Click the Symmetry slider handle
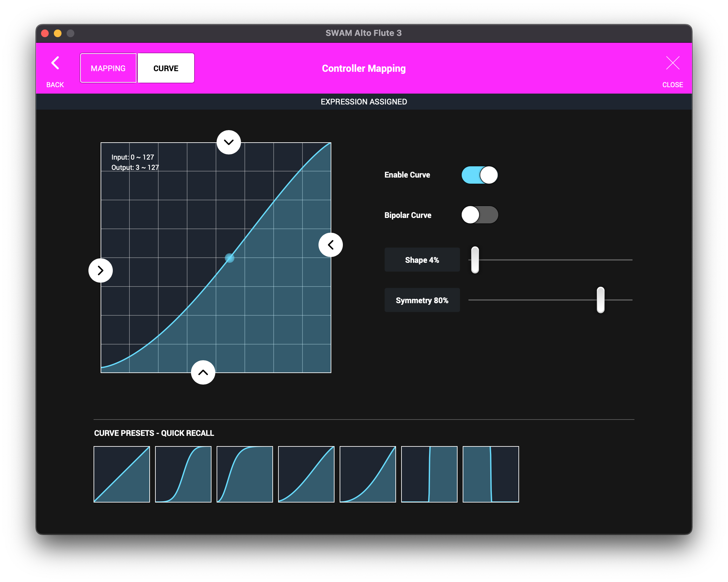Image resolution: width=728 pixels, height=582 pixels. 600,300
